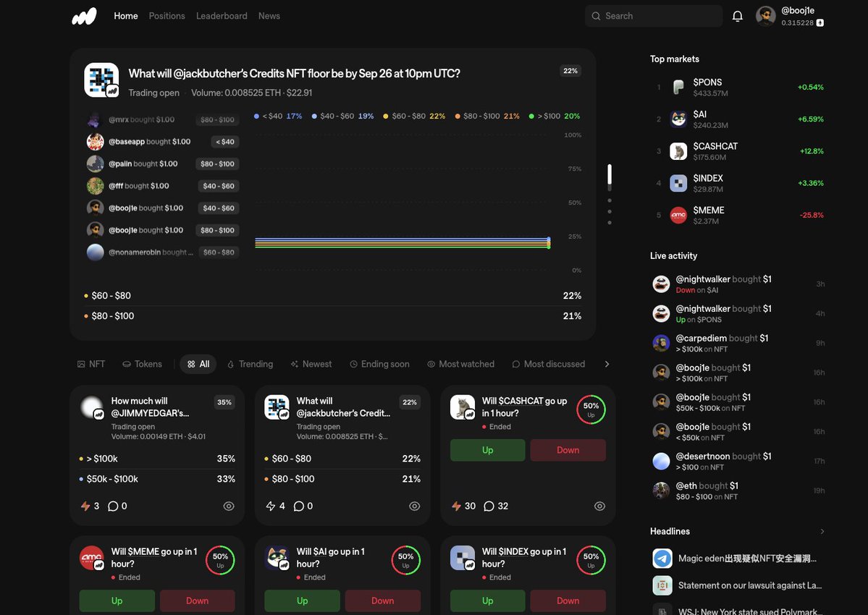
Task: Select the $60 - $80 outcome in featured market
Action: click(332, 296)
